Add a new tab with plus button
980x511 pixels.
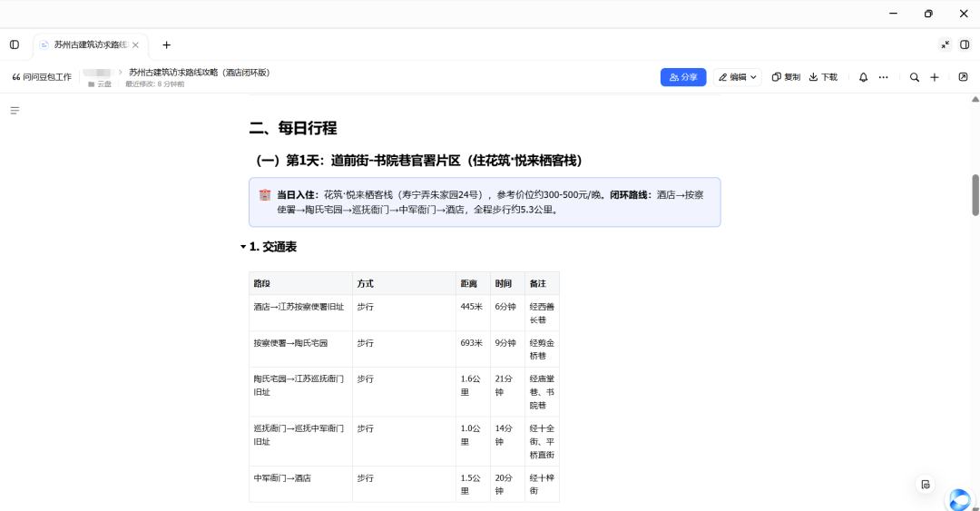166,45
